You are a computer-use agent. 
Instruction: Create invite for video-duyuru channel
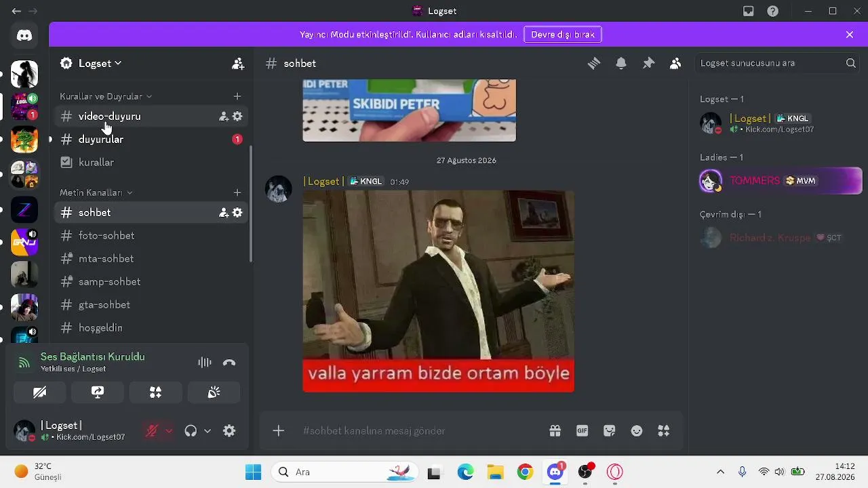click(x=224, y=116)
